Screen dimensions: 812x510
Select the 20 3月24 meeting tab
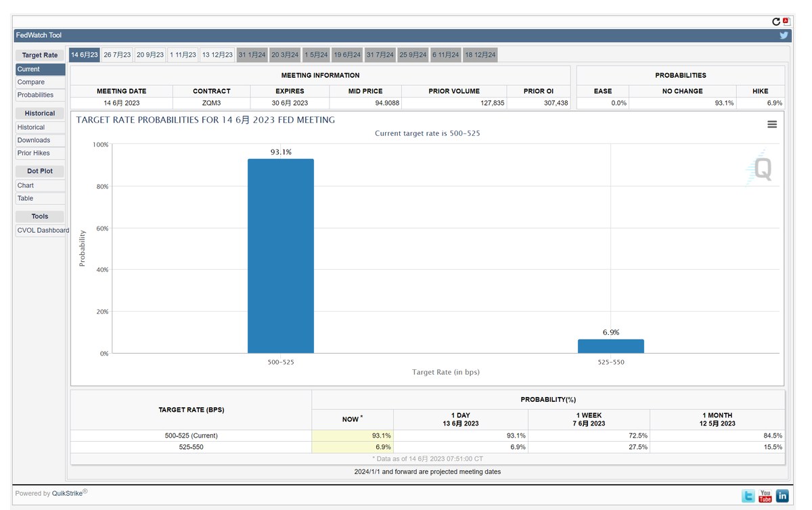pos(285,55)
